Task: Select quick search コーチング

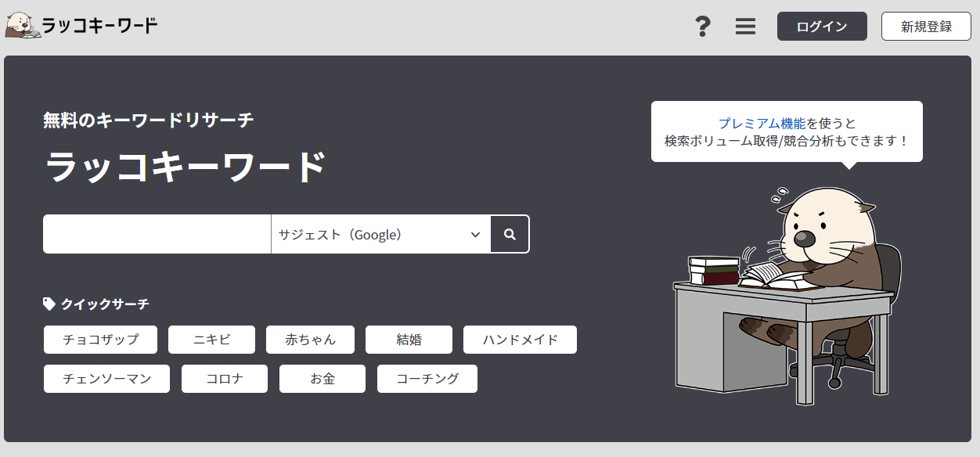Action: click(427, 379)
